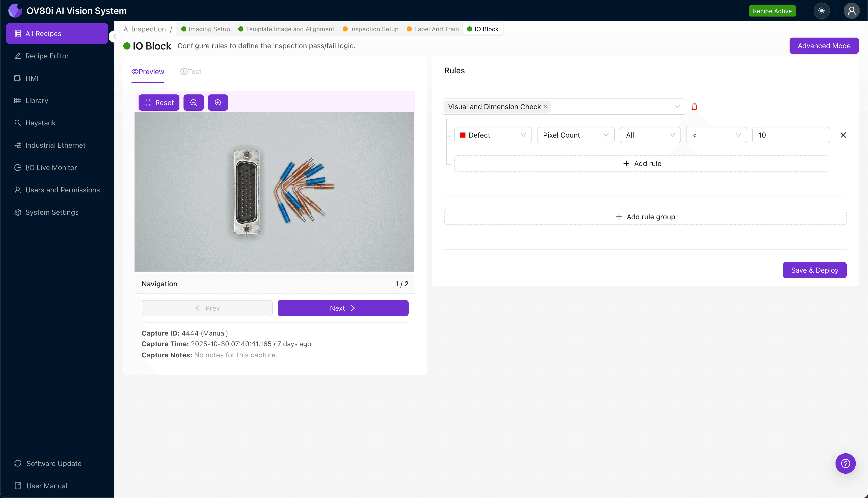The height and width of the screenshot is (498, 868).
Task: Switch to the Test tab
Action: pos(191,72)
